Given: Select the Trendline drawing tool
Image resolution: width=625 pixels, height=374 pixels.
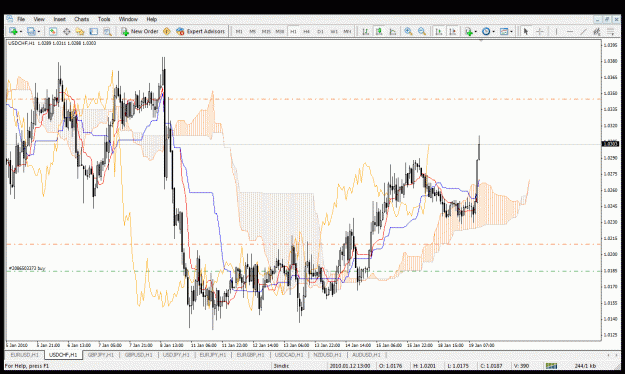Looking at the screenshot, I should coord(583,31).
